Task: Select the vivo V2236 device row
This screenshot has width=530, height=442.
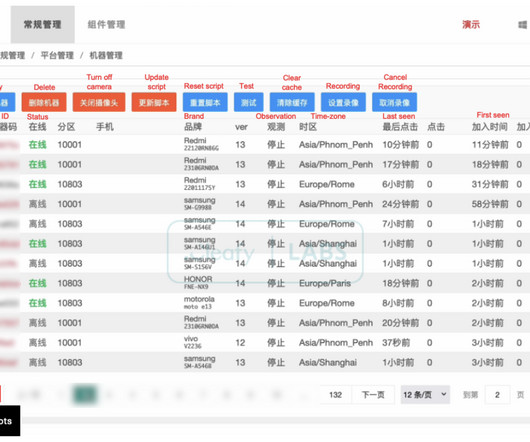Action: point(265,343)
